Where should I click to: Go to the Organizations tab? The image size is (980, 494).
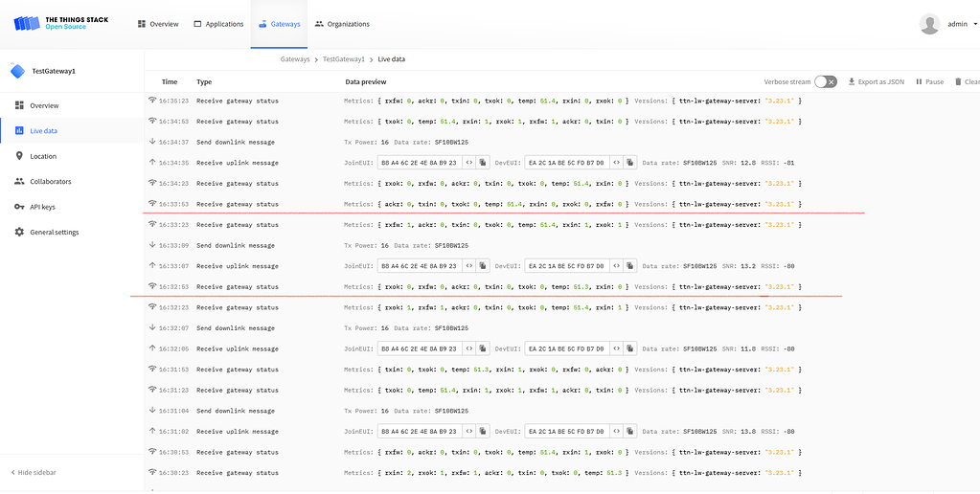tap(342, 24)
